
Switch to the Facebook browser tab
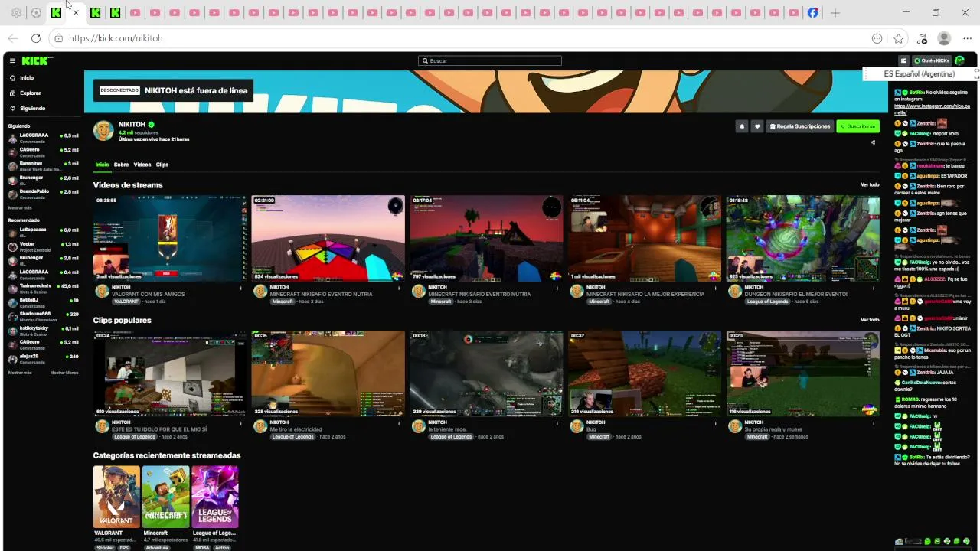pos(812,13)
